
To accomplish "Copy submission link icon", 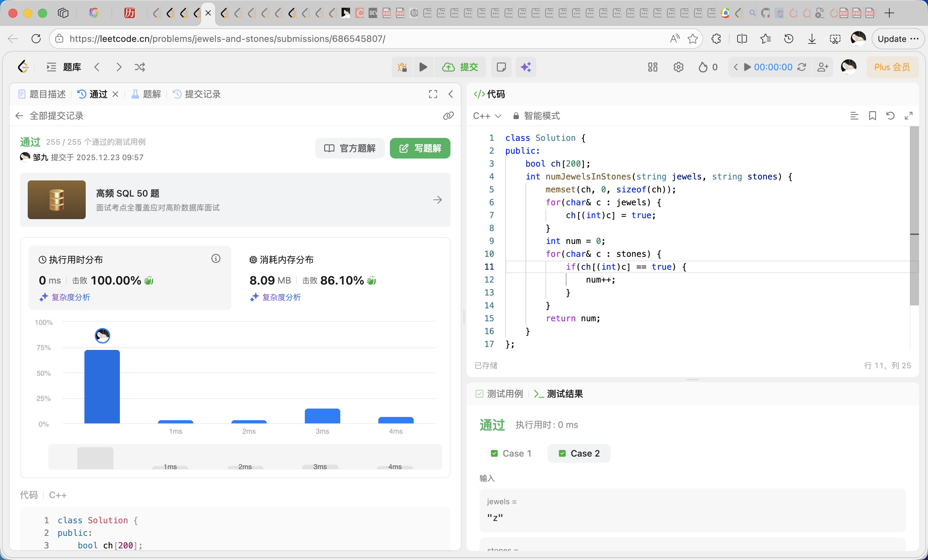I will click(x=448, y=116).
